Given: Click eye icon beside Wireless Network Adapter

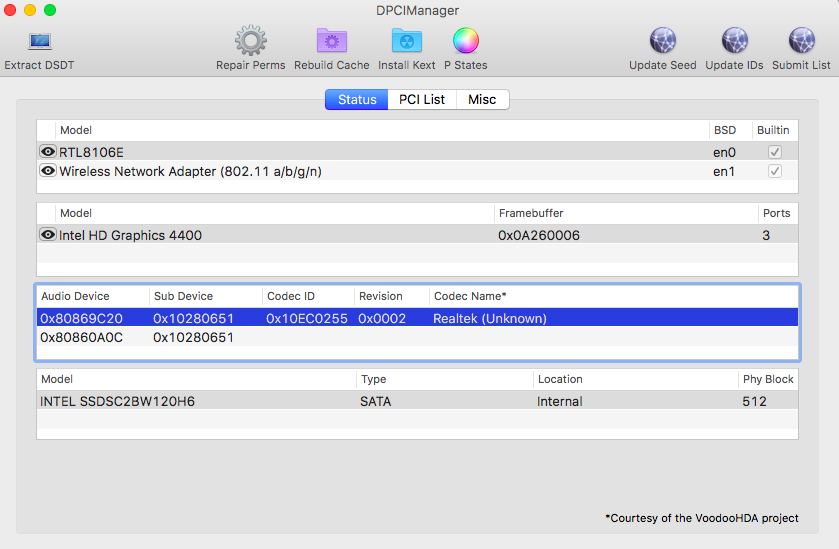Looking at the screenshot, I should 48,171.
